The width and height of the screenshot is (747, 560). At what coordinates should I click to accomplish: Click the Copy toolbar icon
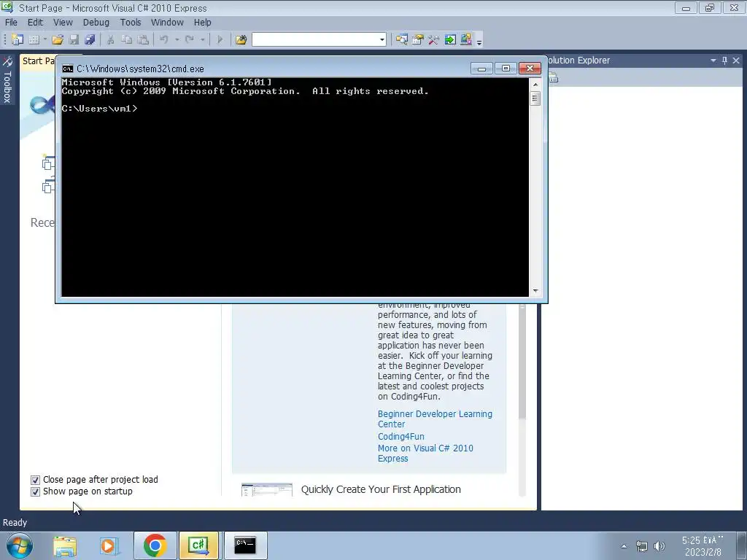point(127,39)
